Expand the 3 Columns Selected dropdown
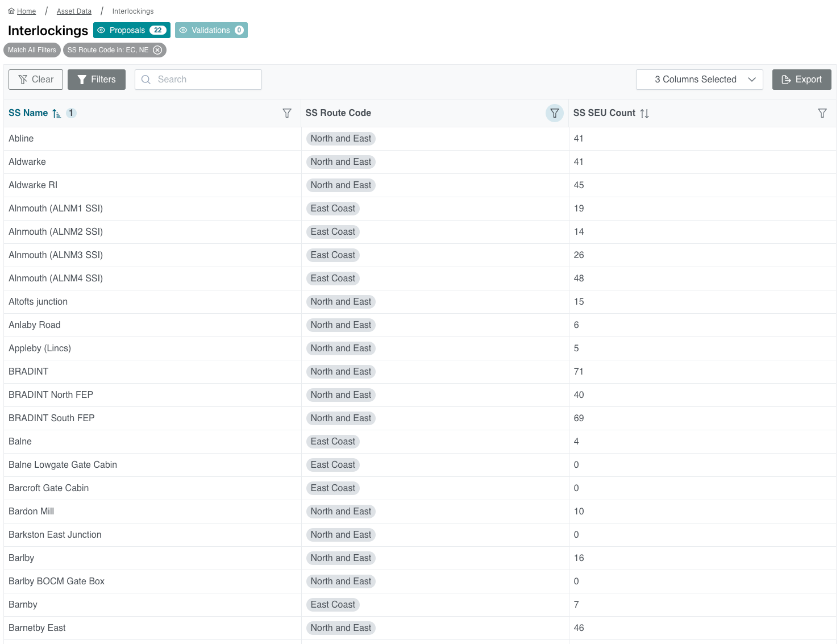This screenshot has height=644, width=840. pos(699,80)
